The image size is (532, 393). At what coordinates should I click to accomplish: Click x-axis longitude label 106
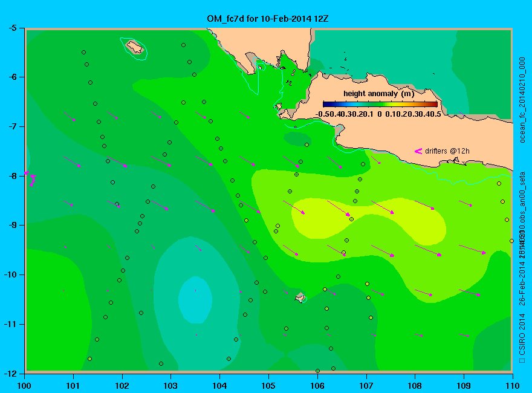coord(317,386)
